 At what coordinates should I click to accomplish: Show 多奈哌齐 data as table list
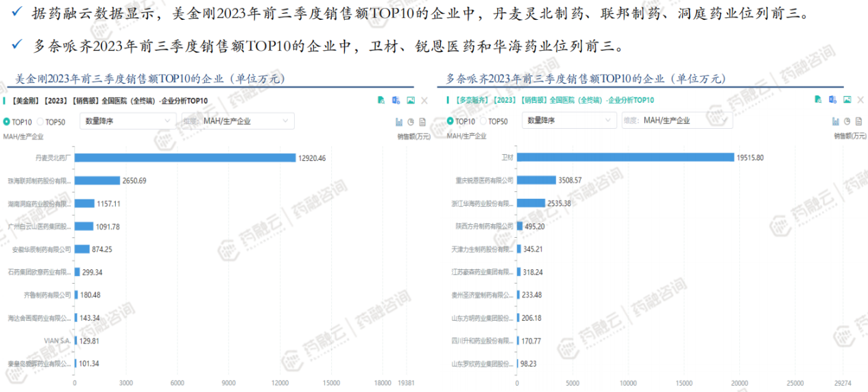point(860,121)
